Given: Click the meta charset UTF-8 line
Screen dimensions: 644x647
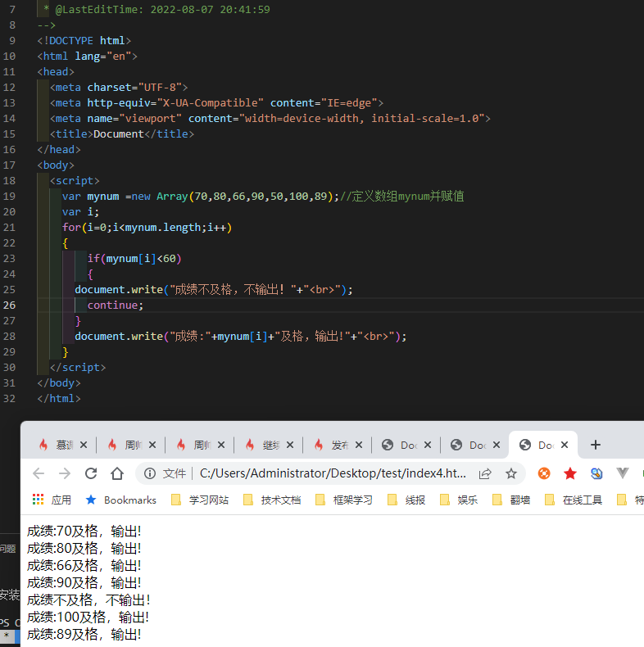Looking at the screenshot, I should 119,87.
